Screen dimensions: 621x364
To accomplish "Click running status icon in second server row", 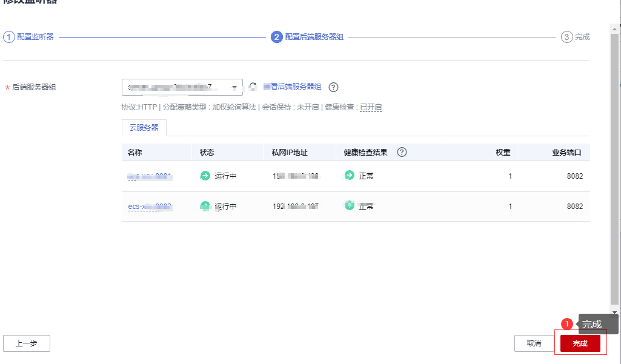I will click(205, 206).
